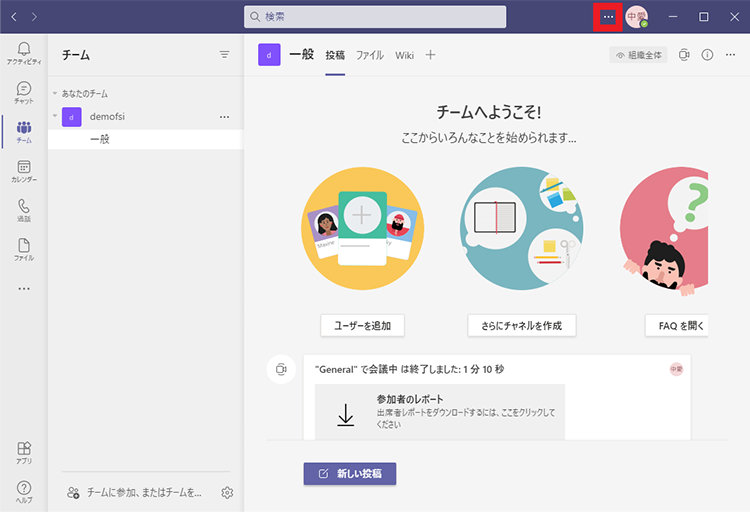Click the channels notebook illustration
The width and height of the screenshot is (750, 512).
[x=521, y=228]
